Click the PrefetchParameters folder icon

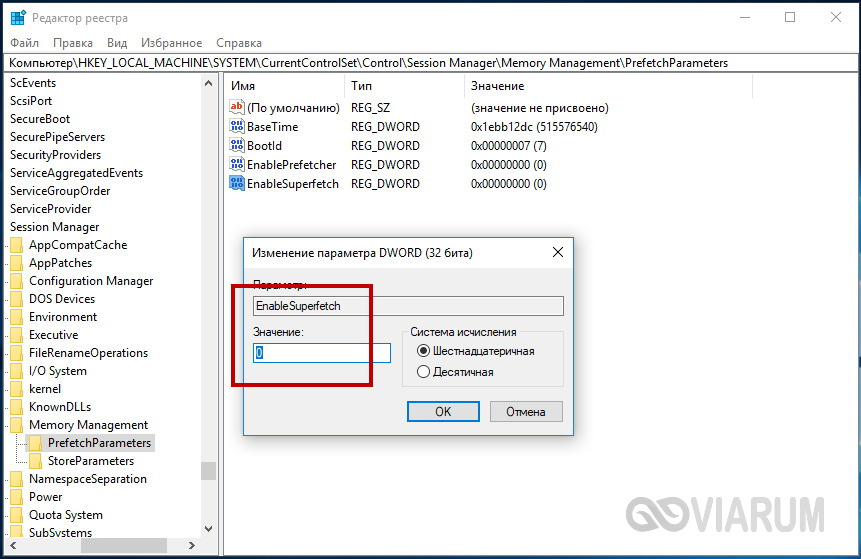tap(36, 443)
